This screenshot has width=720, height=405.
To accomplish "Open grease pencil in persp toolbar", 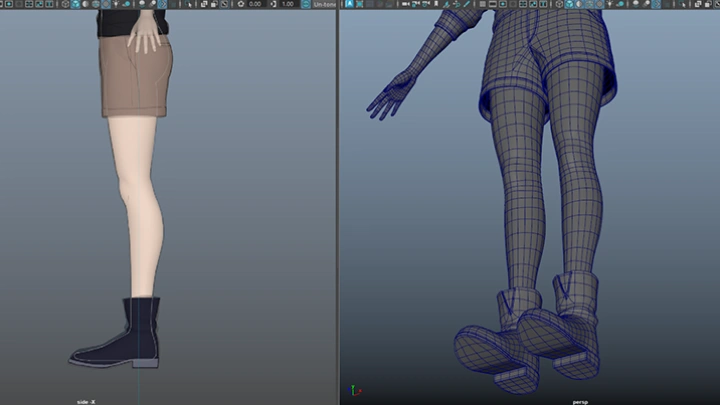I will tap(467, 4).
